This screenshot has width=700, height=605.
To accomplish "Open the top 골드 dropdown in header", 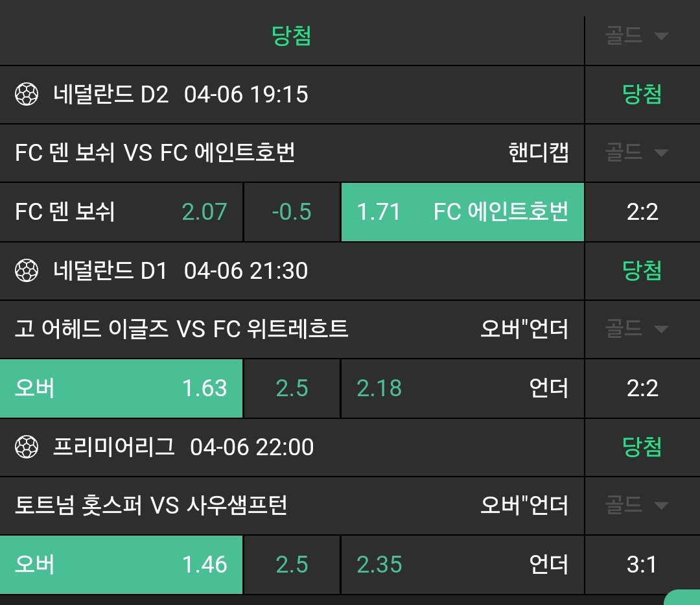I will pyautogui.click(x=636, y=36).
